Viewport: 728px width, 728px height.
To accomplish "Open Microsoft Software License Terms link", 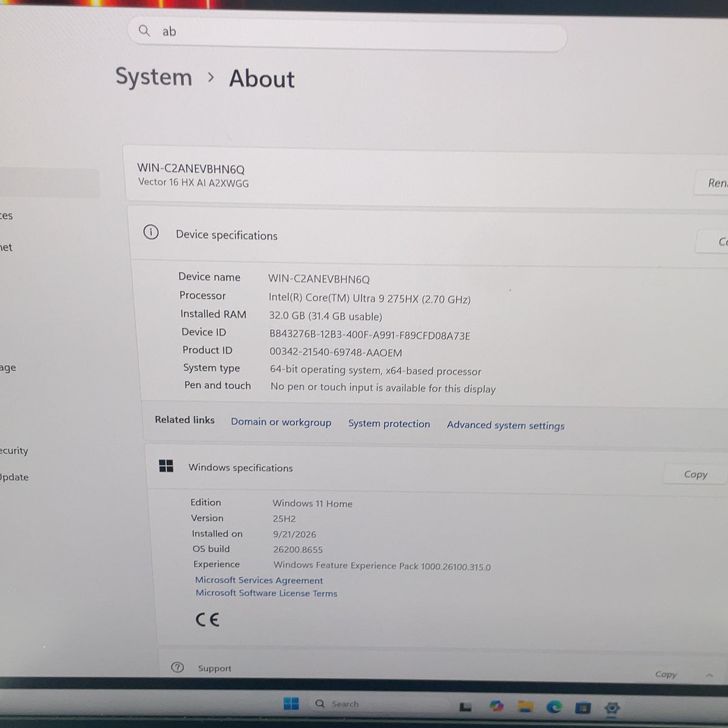I will [x=266, y=593].
